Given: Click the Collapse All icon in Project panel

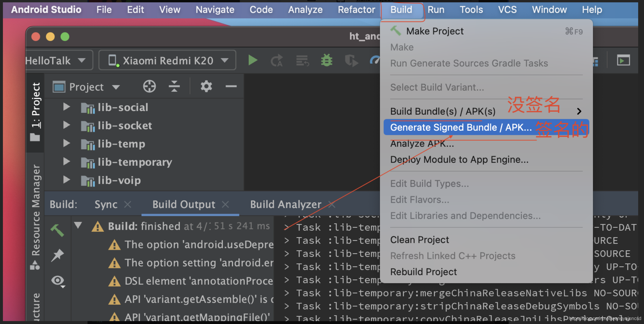Looking at the screenshot, I should point(174,86).
